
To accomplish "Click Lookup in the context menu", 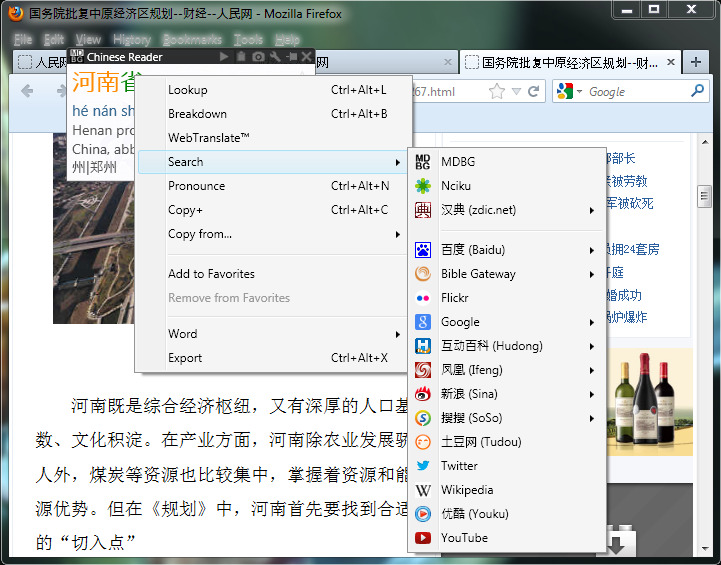I will (274, 90).
